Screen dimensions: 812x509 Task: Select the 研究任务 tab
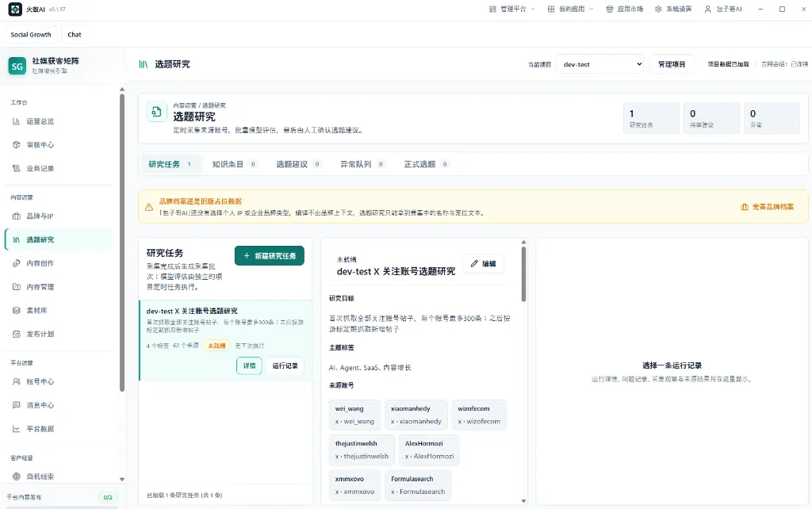[x=170, y=164]
